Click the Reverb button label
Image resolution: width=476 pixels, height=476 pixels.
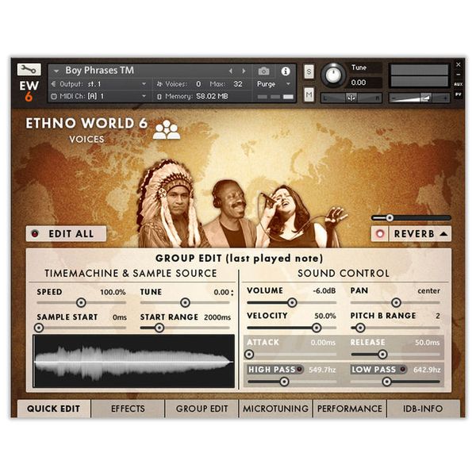414,234
